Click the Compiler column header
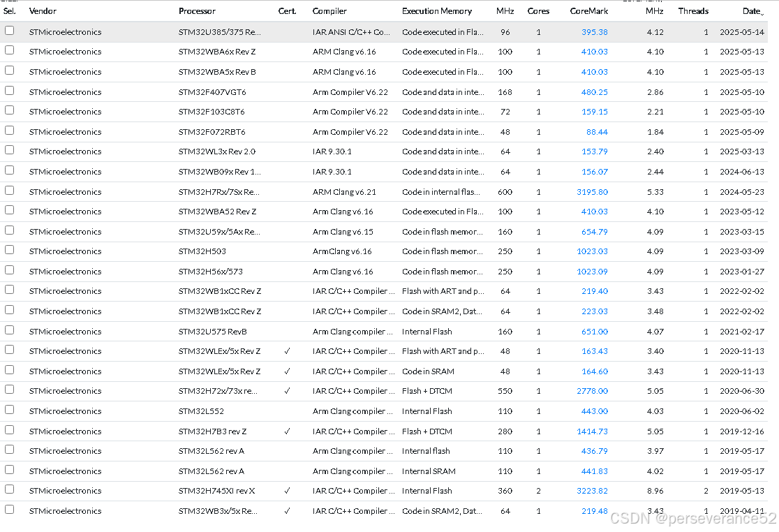The width and height of the screenshot is (779, 532). pyautogui.click(x=330, y=11)
